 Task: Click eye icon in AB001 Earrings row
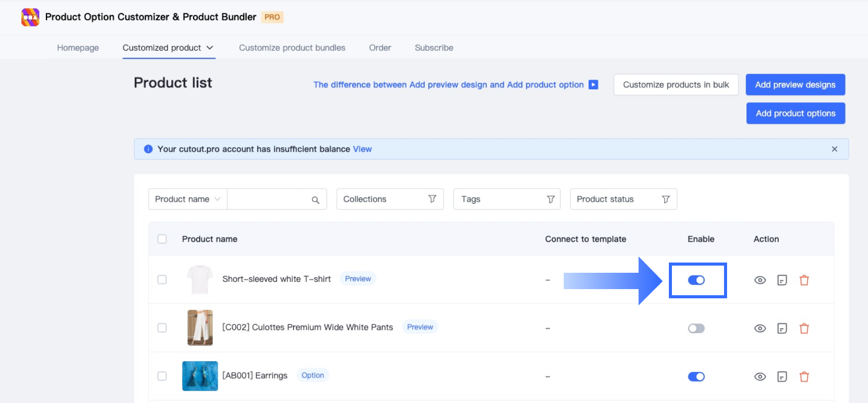760,377
